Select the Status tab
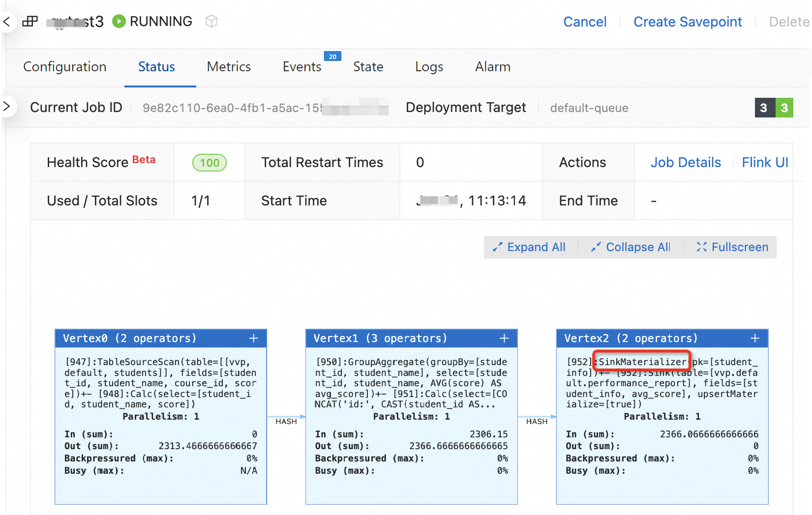Image resolution: width=812 pixels, height=515 pixels. click(x=156, y=67)
